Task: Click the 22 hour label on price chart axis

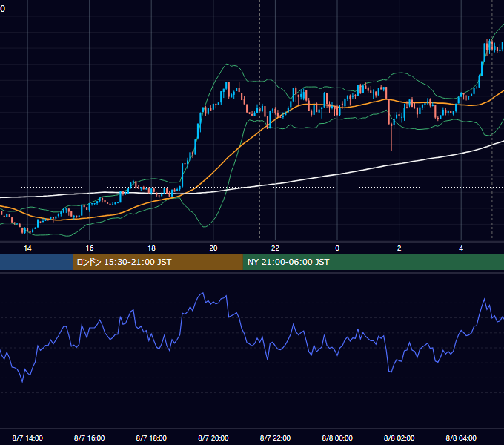Action: pos(275,248)
